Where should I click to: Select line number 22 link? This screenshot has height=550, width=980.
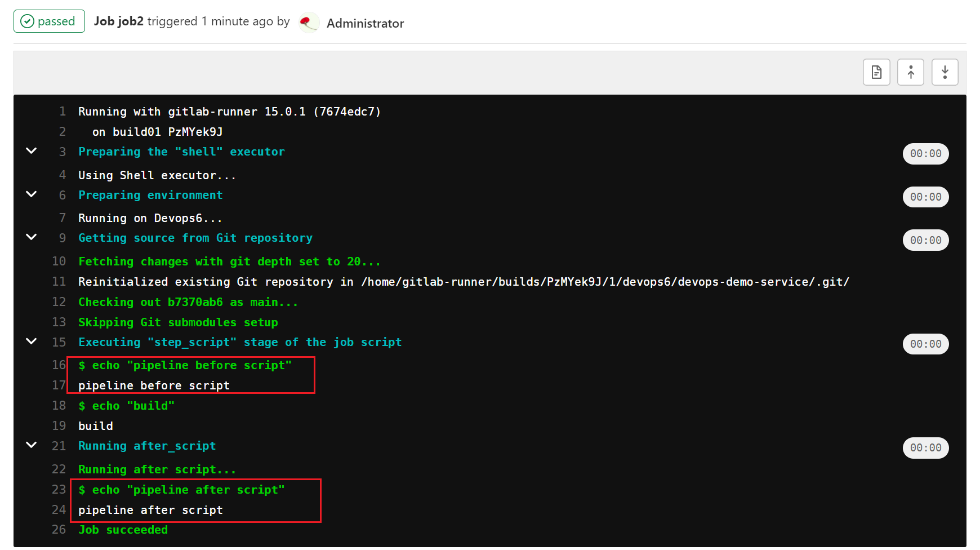pyautogui.click(x=59, y=469)
